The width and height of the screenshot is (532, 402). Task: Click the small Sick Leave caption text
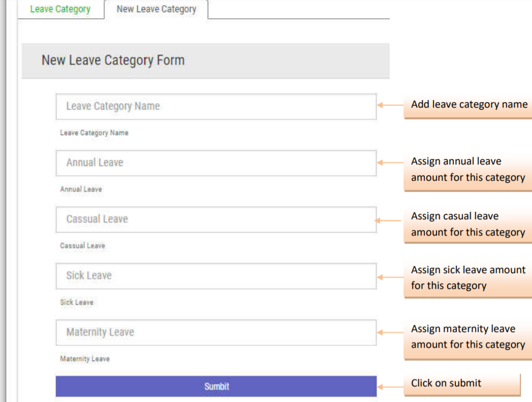[77, 303]
